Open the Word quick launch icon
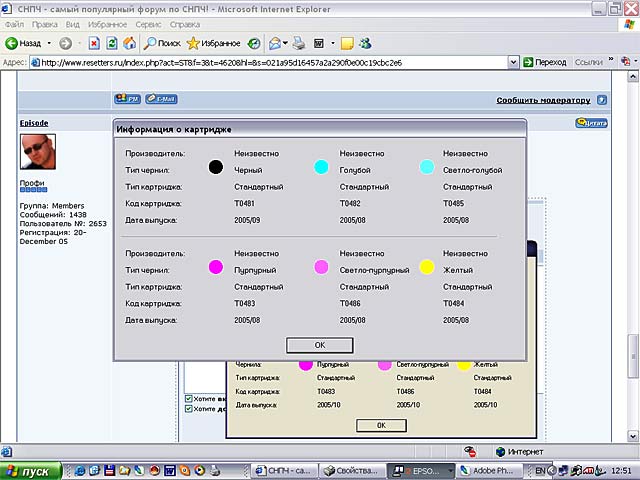The image size is (640, 480). 169,471
